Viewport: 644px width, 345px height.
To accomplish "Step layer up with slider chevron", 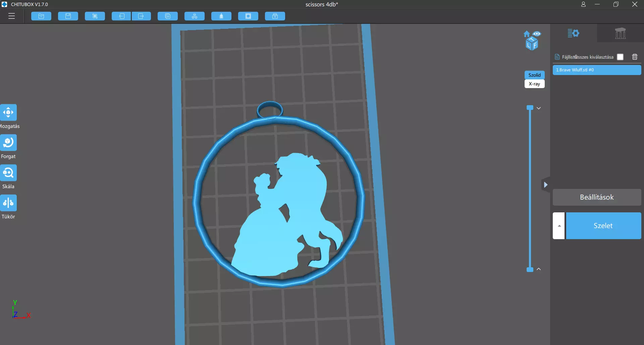I will coord(539,269).
